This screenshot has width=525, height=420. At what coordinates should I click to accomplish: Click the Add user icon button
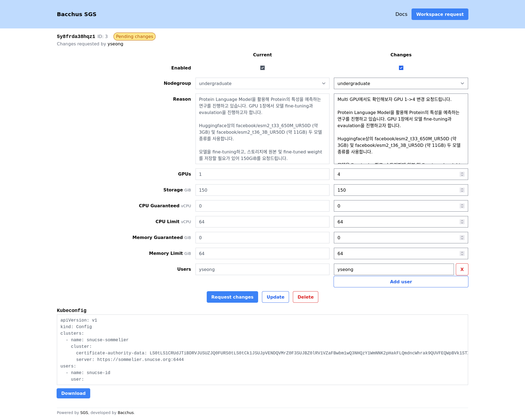pos(401,282)
